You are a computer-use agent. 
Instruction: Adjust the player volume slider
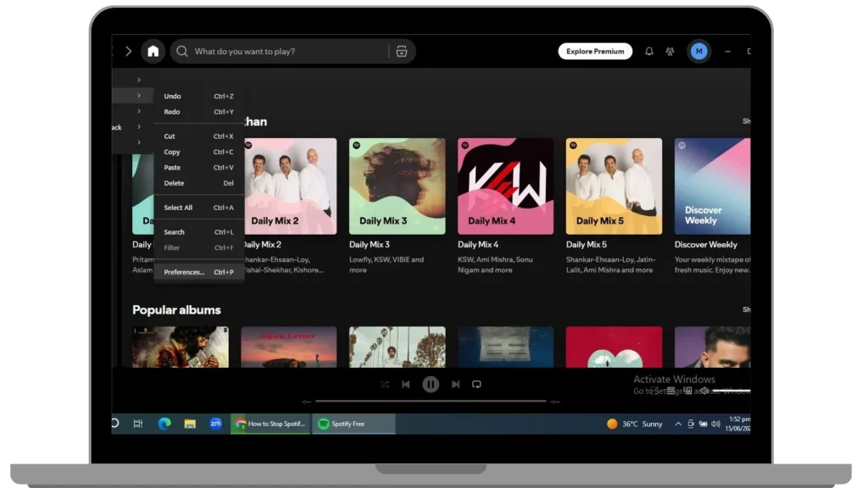[x=732, y=391]
